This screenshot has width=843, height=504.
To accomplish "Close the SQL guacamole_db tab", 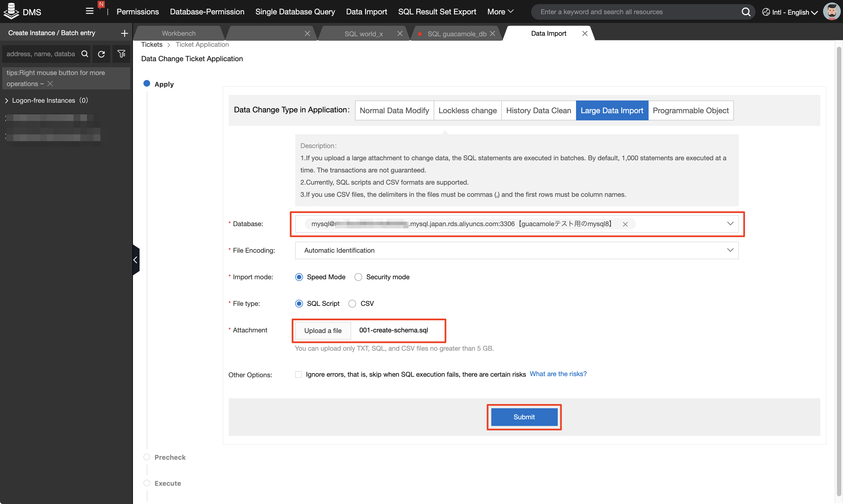I will [492, 33].
